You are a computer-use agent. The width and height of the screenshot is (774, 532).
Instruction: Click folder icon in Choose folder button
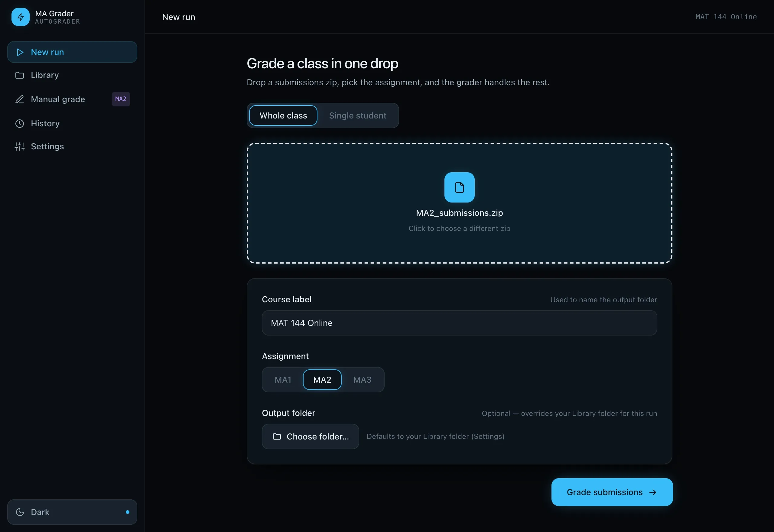tap(277, 437)
